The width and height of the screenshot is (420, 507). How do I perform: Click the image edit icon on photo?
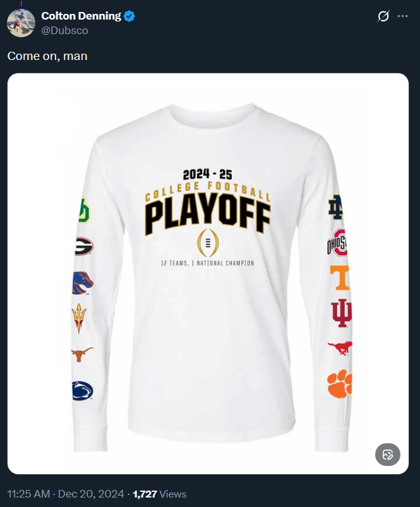point(388,454)
